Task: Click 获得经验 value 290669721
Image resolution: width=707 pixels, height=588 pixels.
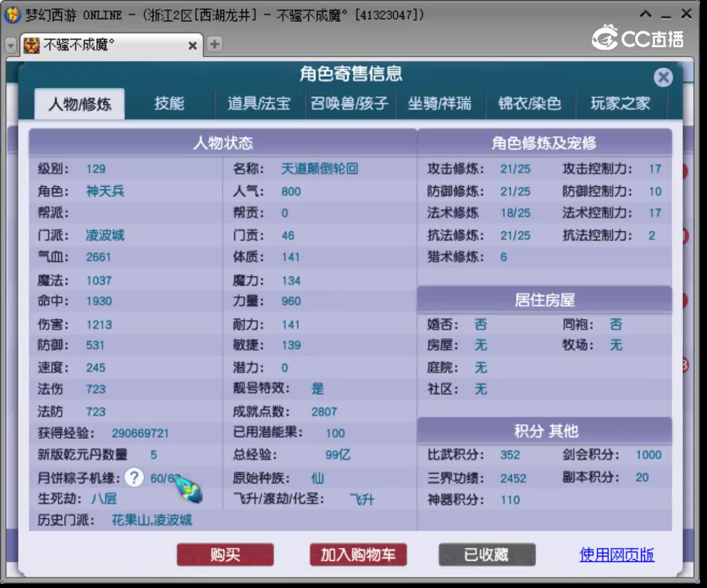Action: click(140, 433)
